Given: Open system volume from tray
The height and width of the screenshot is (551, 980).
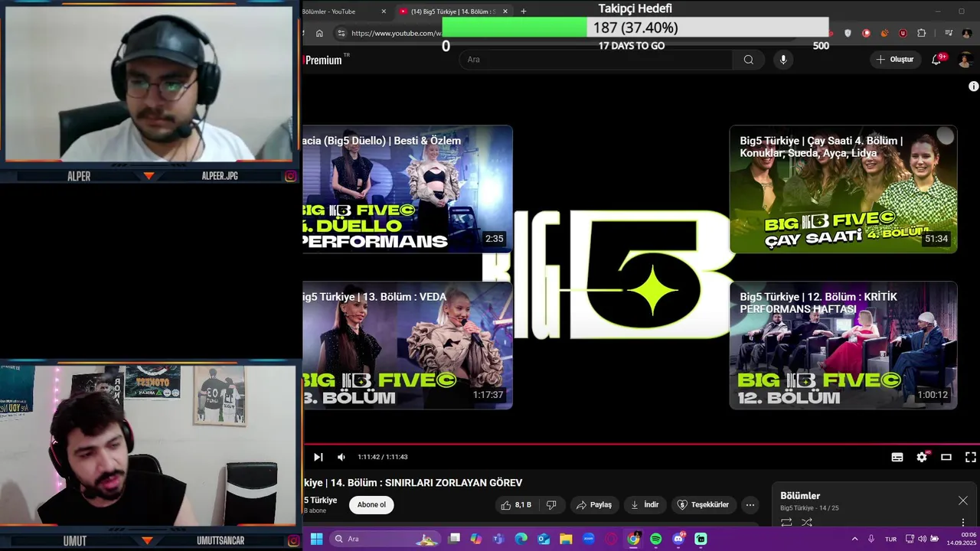Looking at the screenshot, I should click(x=923, y=539).
